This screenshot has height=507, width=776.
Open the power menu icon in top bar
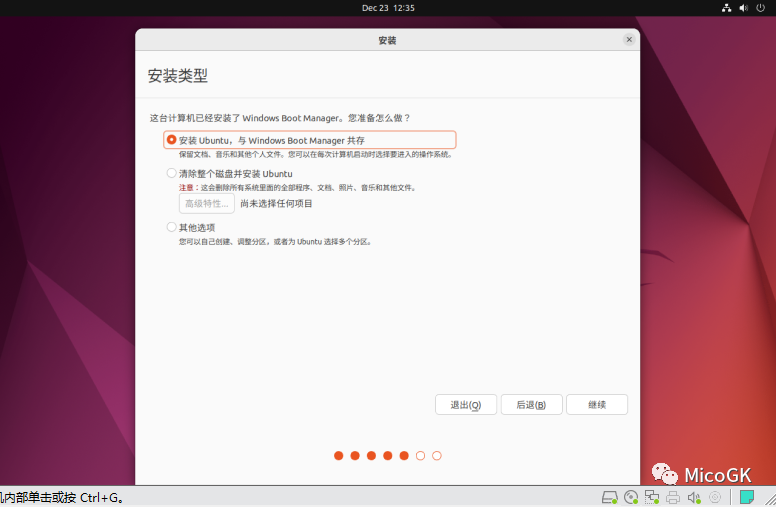coord(761,8)
